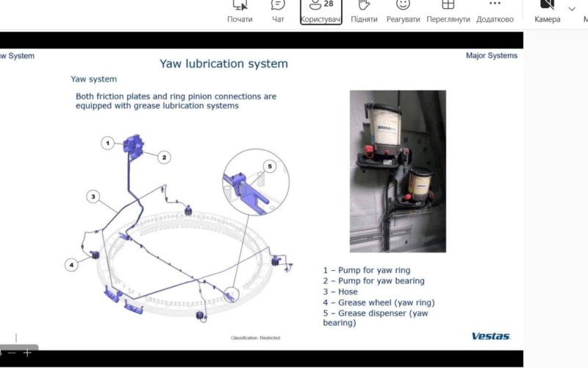Toggle the Камера on or off
The image size is (588, 368).
(x=547, y=12)
